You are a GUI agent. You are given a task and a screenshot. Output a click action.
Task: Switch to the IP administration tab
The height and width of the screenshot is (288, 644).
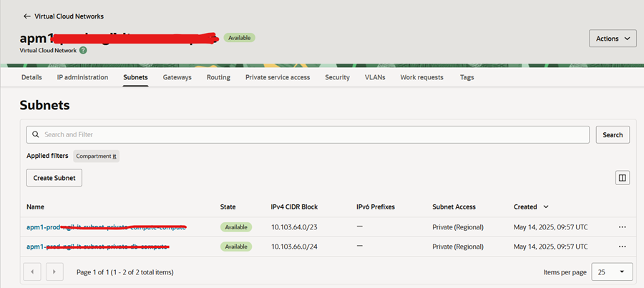(82, 77)
